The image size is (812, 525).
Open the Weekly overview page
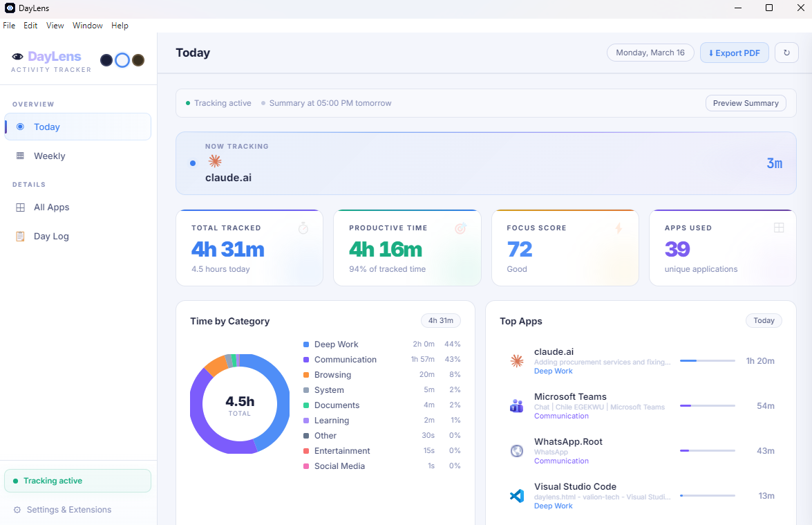click(77, 156)
